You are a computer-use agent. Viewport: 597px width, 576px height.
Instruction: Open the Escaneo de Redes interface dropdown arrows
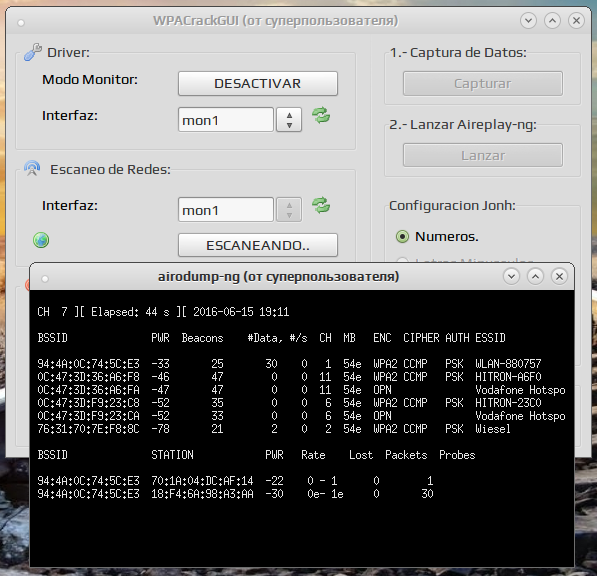pos(289,210)
